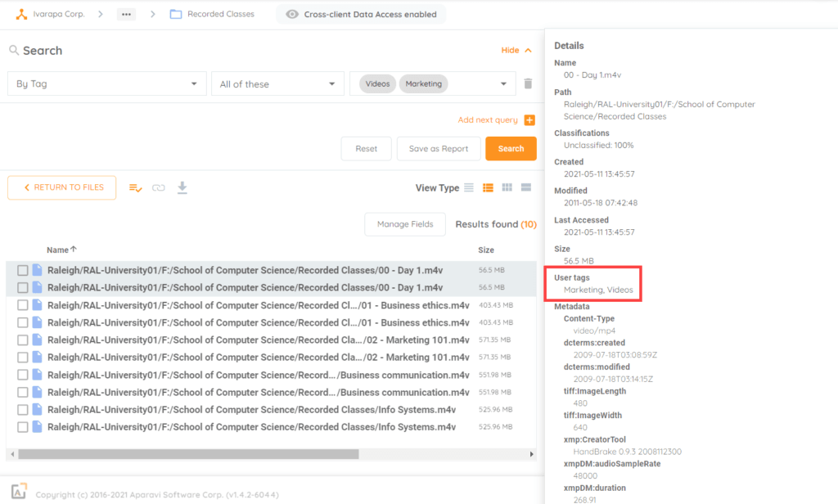Viewport: 838px width, 504px height.
Task: Click the orange plus icon
Action: (x=529, y=119)
